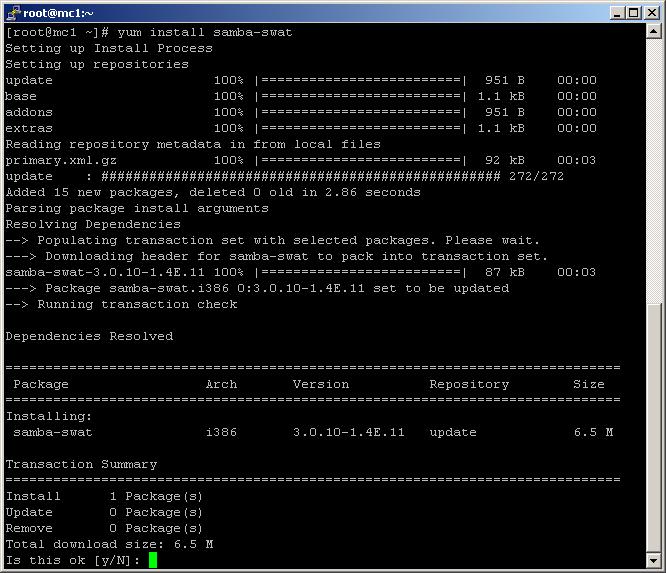The width and height of the screenshot is (666, 573).
Task: Click the 'Install 1 Package(s)' line
Action: pyautogui.click(x=104, y=497)
